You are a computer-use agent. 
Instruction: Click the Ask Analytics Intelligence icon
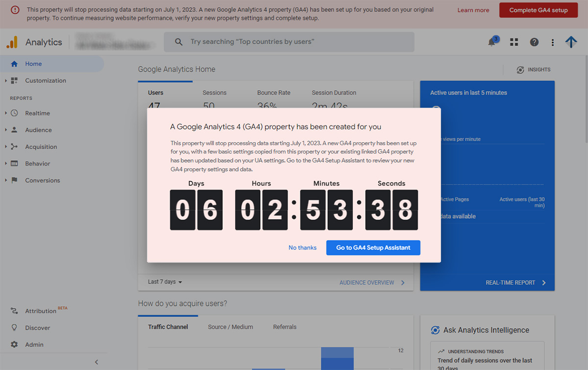[x=435, y=330]
